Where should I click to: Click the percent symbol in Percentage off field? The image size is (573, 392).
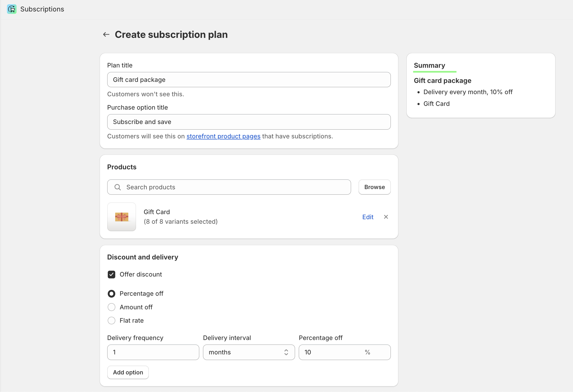tap(367, 352)
